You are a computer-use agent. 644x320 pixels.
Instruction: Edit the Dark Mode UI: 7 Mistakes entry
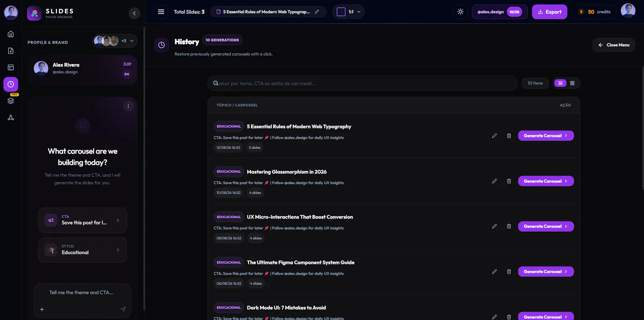494,317
